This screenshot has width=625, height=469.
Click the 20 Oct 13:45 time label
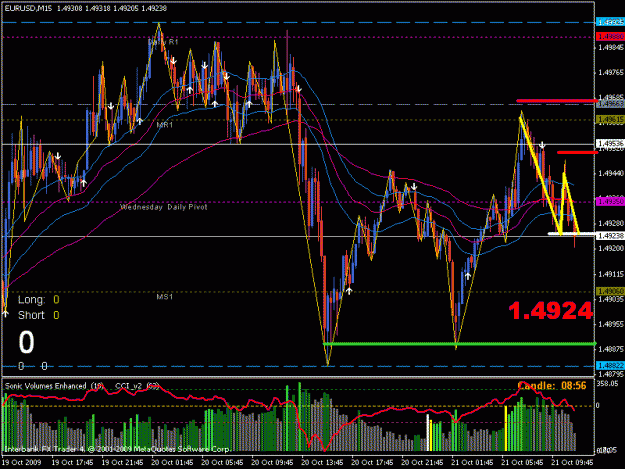pyautogui.click(x=322, y=462)
